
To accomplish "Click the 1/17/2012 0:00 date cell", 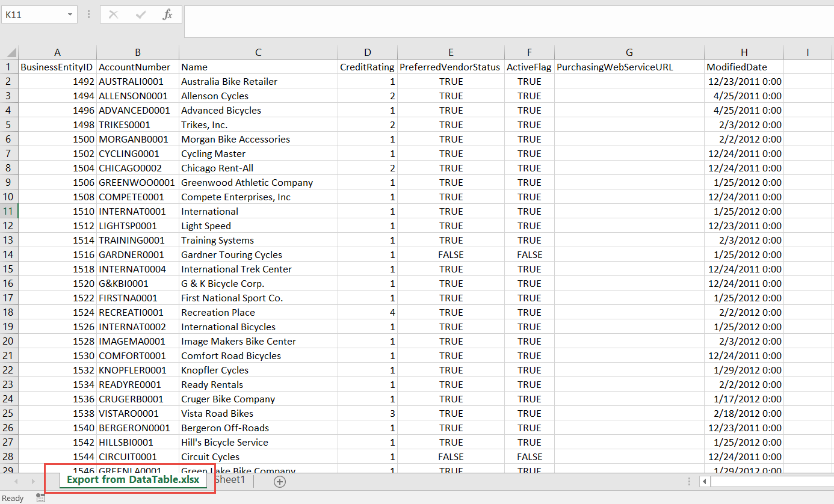I will [x=744, y=399].
